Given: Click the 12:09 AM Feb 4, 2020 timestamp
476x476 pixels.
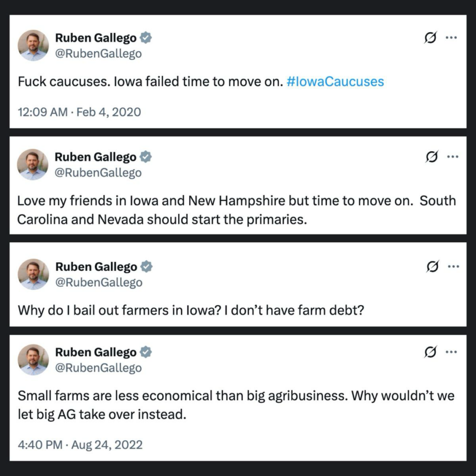Looking at the screenshot, I should (79, 112).
